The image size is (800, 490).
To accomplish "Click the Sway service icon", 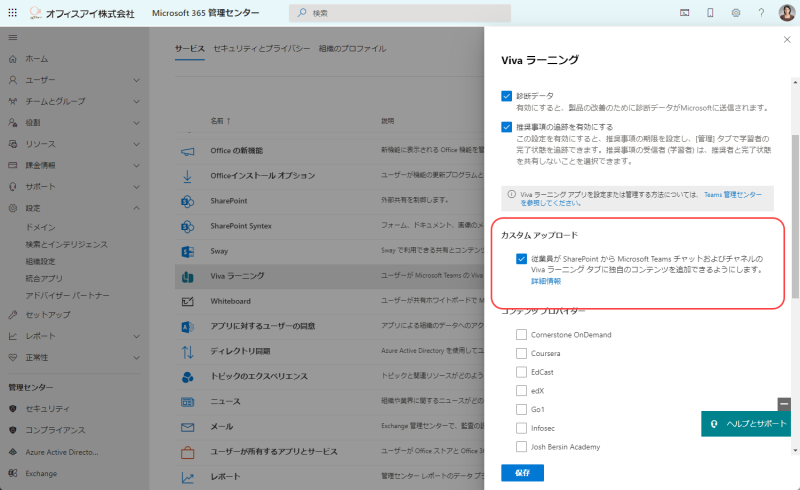I will click(x=187, y=251).
